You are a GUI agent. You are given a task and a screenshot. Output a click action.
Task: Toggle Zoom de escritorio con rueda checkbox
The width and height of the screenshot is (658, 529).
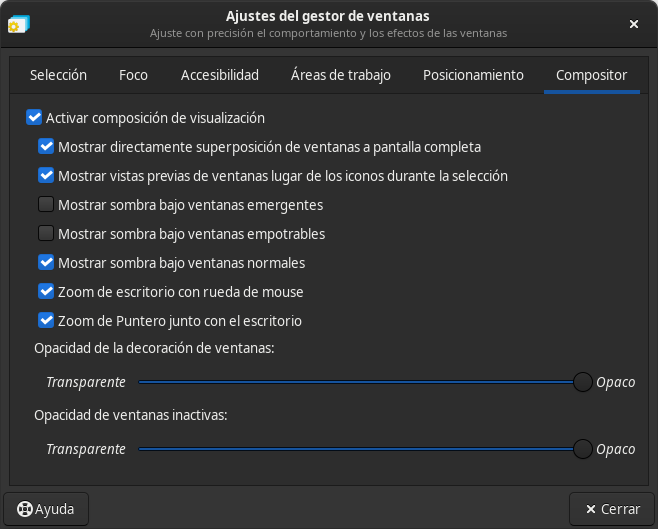(x=46, y=292)
